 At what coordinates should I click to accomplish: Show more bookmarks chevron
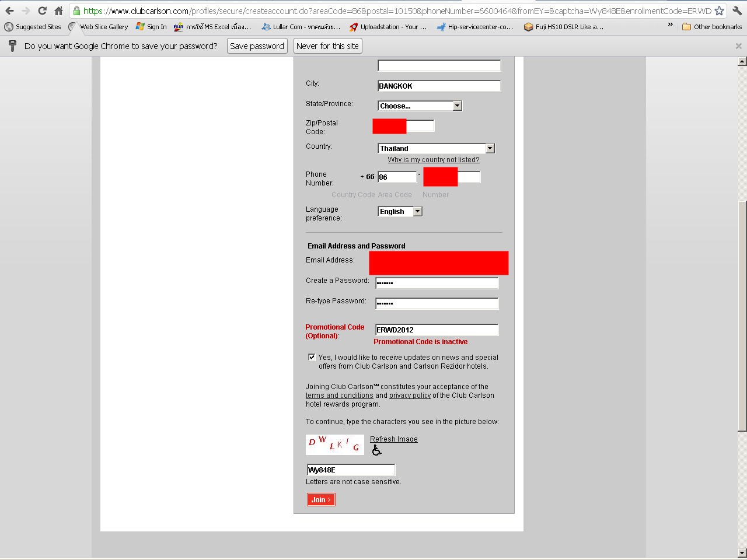[670, 25]
